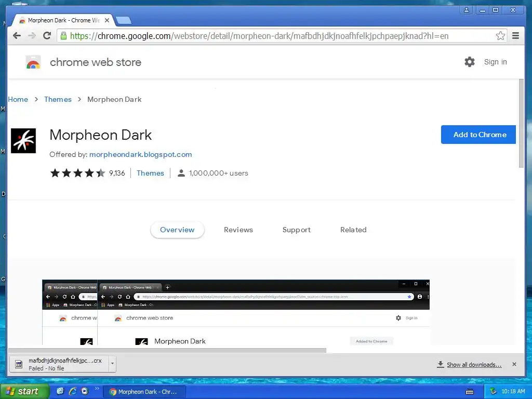Screen dimensions: 532x399
Task: Click the download arrow icon in downloads bar
Action: [x=441, y=364]
